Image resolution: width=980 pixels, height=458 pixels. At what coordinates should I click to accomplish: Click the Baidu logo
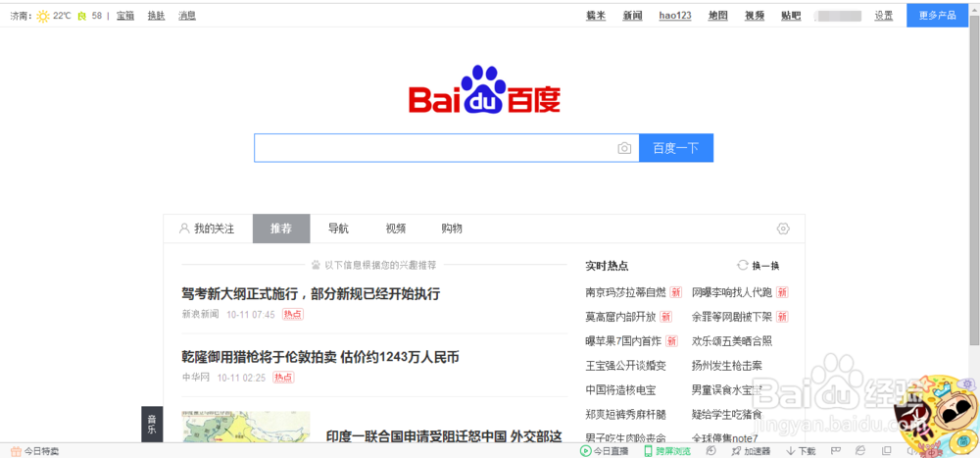coord(484,91)
